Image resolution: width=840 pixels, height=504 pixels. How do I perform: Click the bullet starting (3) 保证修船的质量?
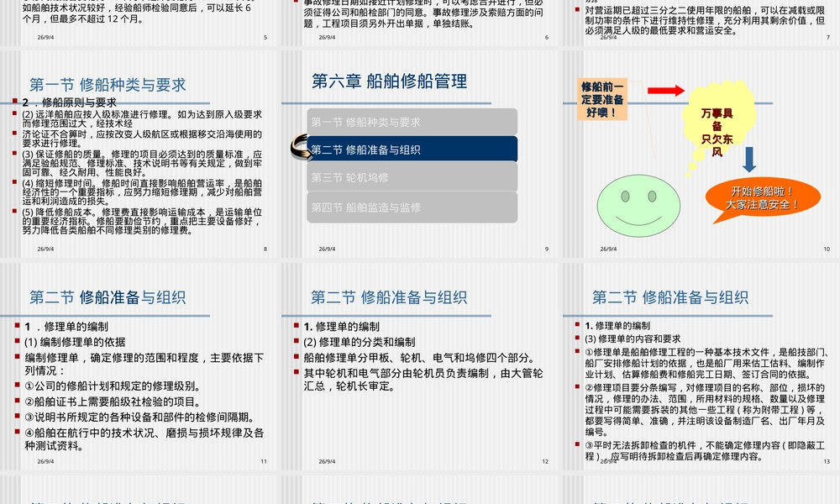coord(142,163)
